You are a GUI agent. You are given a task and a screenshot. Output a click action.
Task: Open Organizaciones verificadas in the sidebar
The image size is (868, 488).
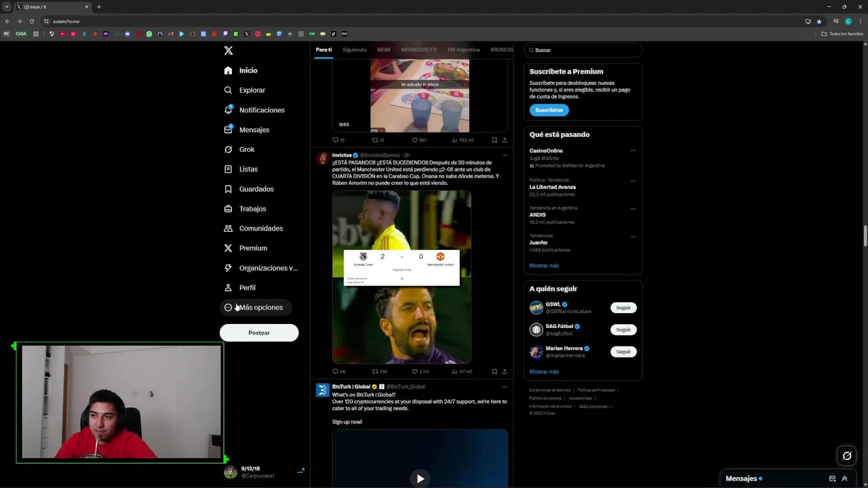click(x=261, y=268)
